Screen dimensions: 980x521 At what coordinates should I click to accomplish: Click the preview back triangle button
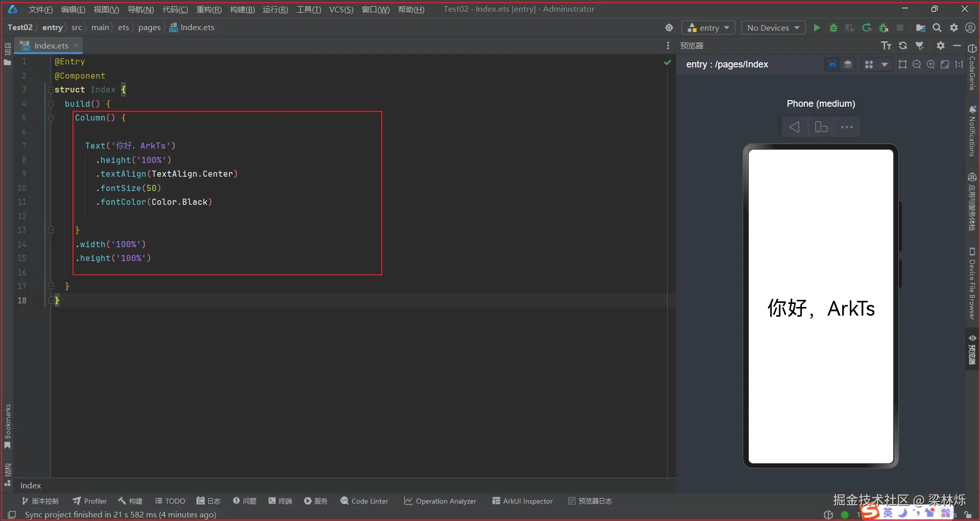click(x=795, y=127)
